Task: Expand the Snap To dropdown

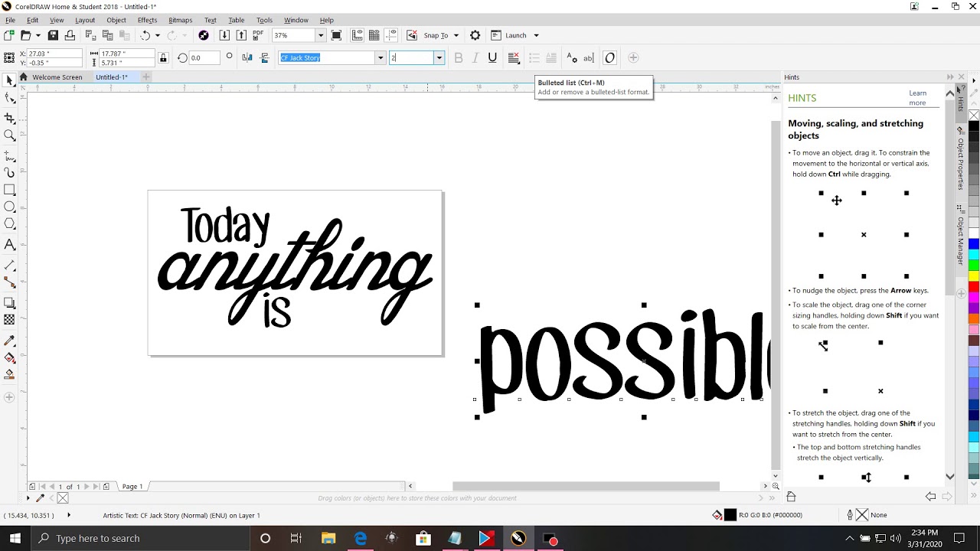Action: coord(456,35)
